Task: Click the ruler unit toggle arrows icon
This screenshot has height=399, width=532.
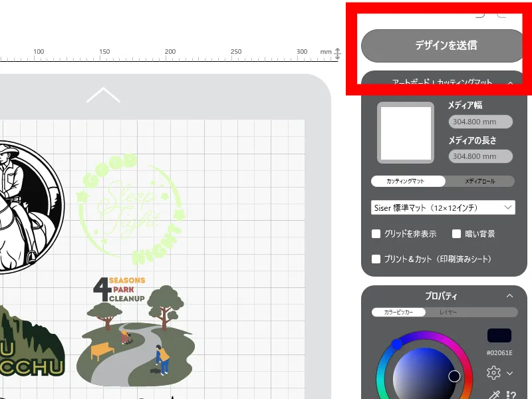Action: pos(337,54)
